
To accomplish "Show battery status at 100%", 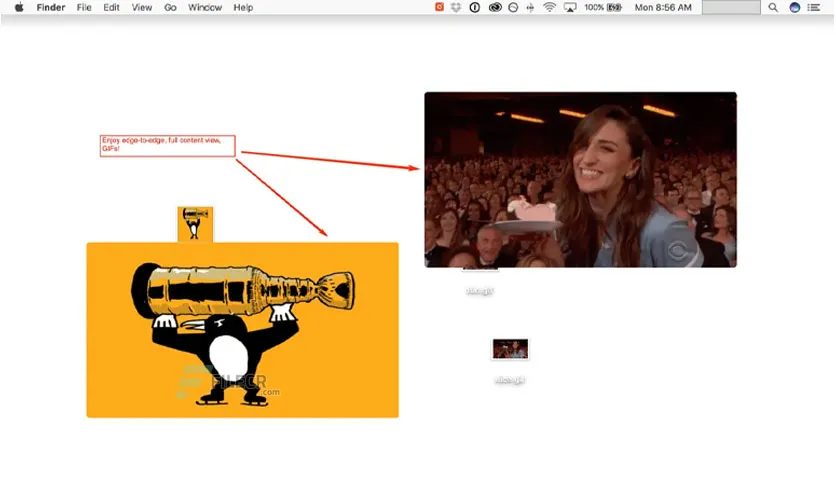I will tap(603, 7).
